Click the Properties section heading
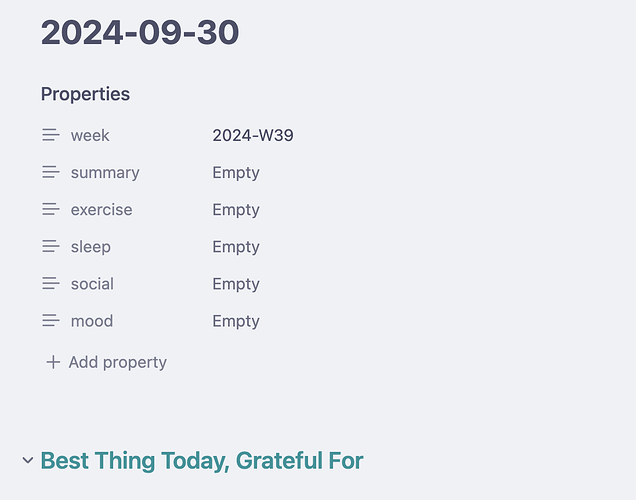636x500 pixels. pyautogui.click(x=85, y=94)
